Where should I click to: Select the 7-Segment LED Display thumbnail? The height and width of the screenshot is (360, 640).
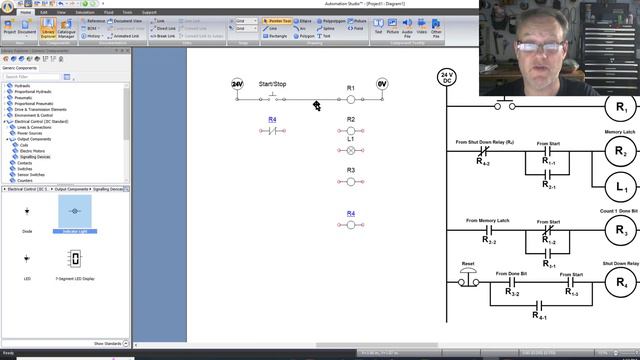coord(75,259)
